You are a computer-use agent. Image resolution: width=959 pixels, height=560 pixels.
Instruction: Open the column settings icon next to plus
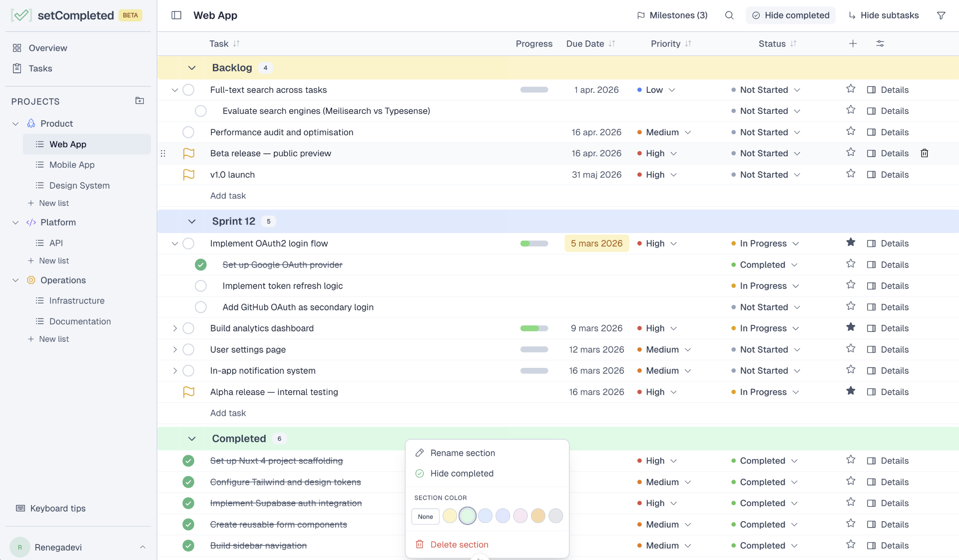point(880,43)
